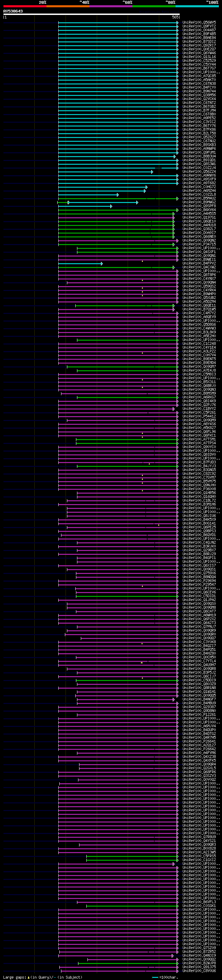Click the cyan ~100% identity legend bar

[x=197, y=6]
